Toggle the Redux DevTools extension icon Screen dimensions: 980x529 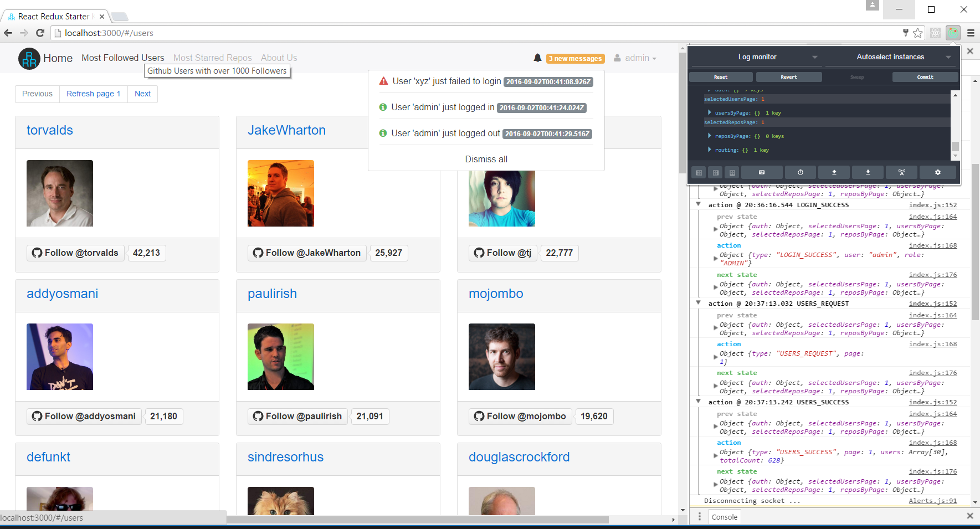point(953,33)
